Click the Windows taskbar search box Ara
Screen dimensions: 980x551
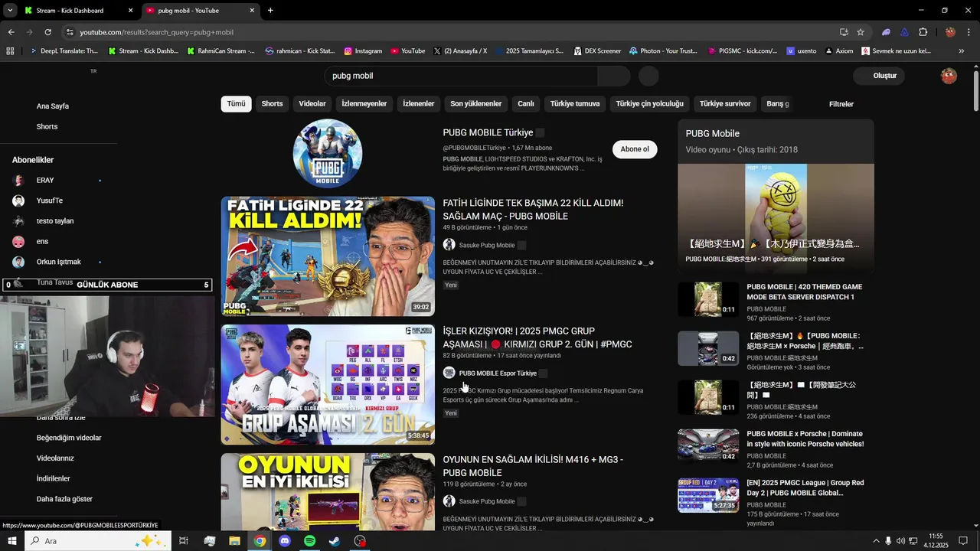97,541
